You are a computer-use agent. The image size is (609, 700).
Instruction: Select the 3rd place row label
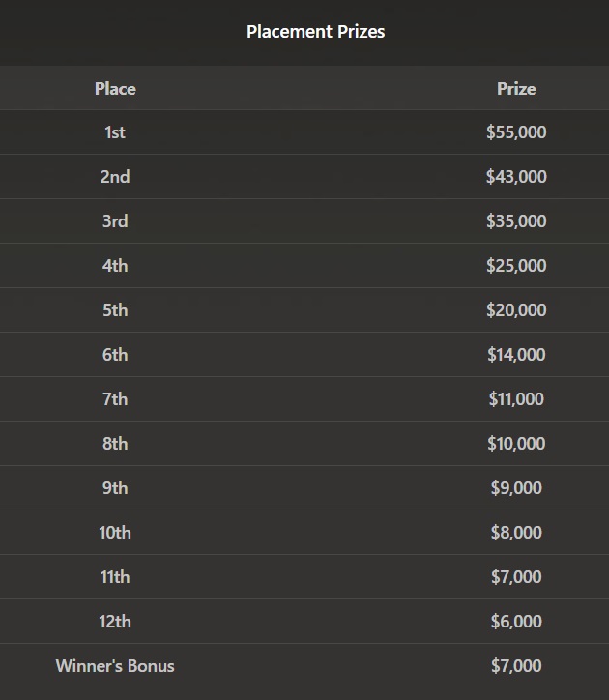115,221
